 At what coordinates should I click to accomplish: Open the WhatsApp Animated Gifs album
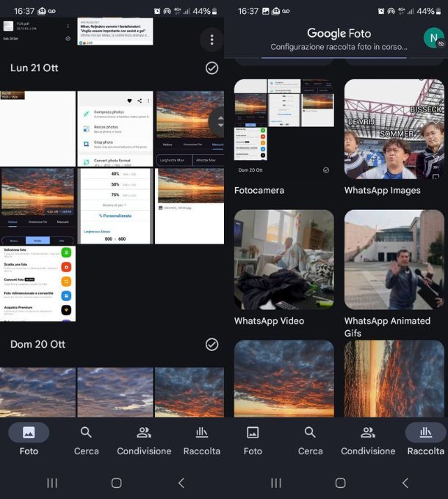[x=394, y=260]
